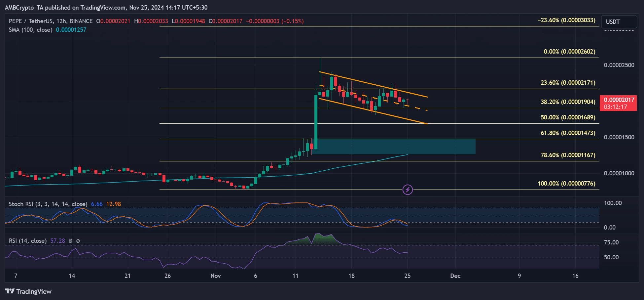Click the 0.00001000 price axis label
This screenshot has width=644, height=300.
pyautogui.click(x=619, y=173)
